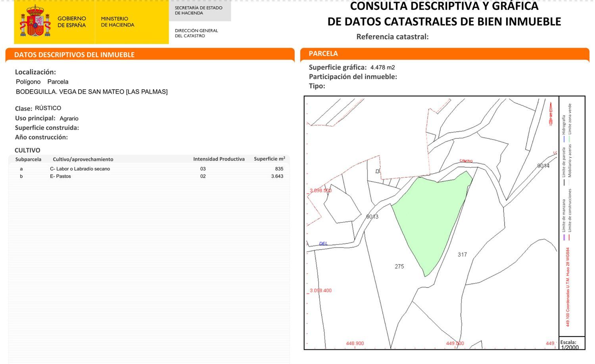595x364 pixels.
Task: Click 'SECRETARÍA DE ESTADO DE HACIENDA' text
Action: [199, 10]
